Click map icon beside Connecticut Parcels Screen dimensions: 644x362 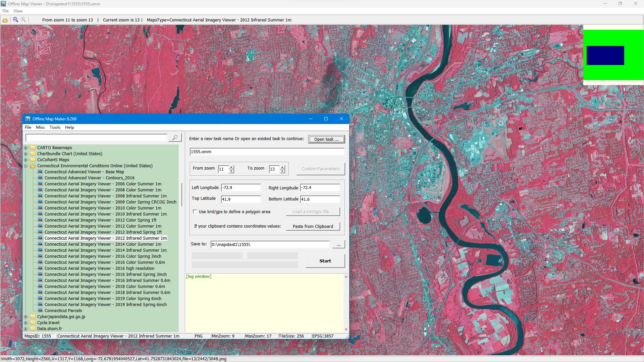pyautogui.click(x=41, y=310)
